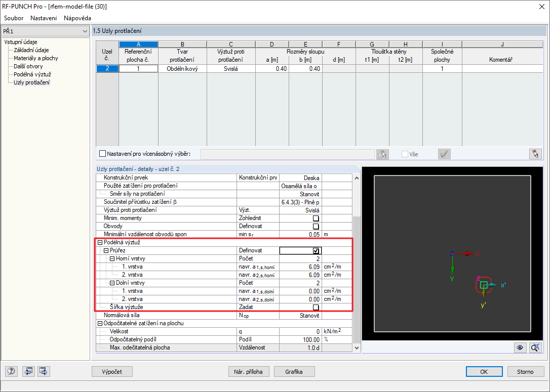Select Materiály a plochy in the navigator
Image resolution: width=550 pixels, height=392 pixels.
(36, 58)
